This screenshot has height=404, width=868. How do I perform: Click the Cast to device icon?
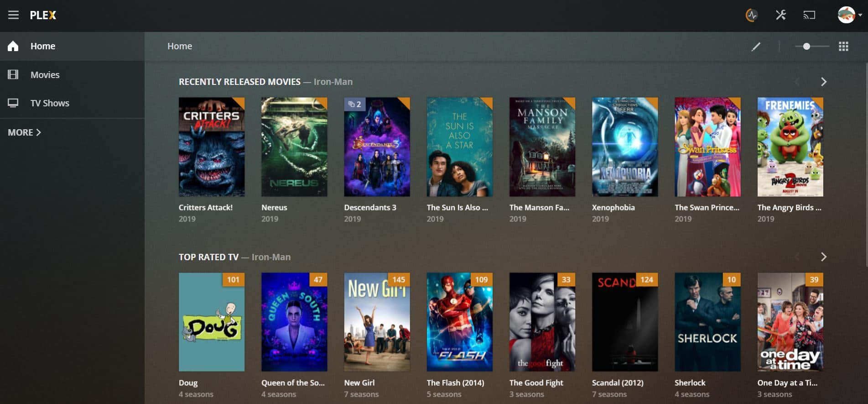809,15
